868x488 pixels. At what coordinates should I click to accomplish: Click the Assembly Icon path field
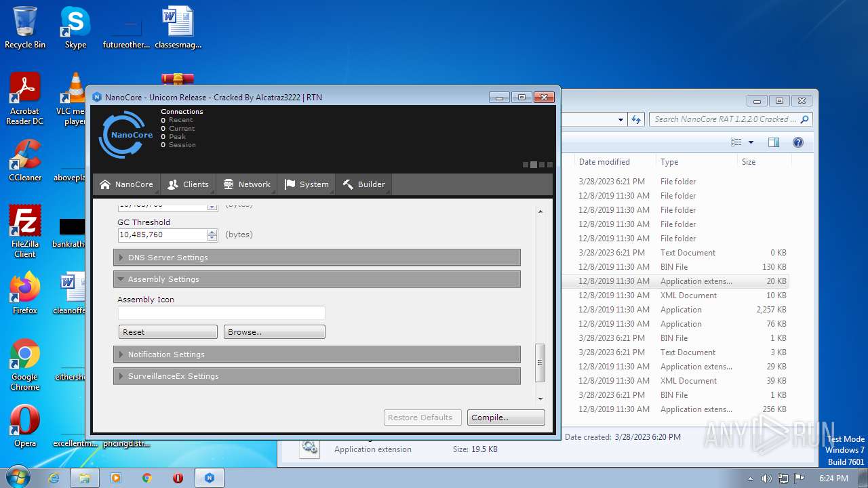pyautogui.click(x=222, y=313)
